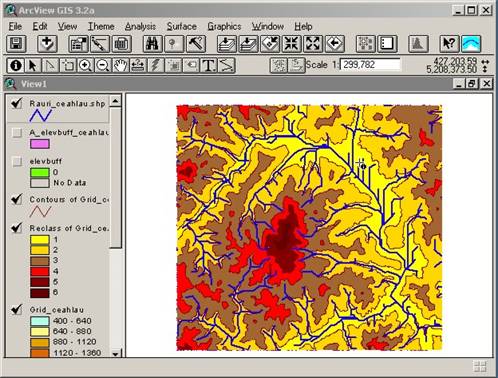Open the Surface menu
This screenshot has height=378, width=498.
182,26
